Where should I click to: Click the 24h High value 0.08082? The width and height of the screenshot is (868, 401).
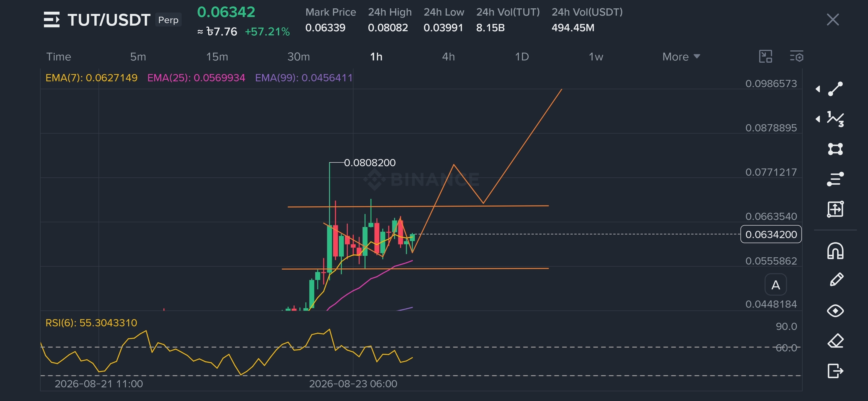[388, 28]
